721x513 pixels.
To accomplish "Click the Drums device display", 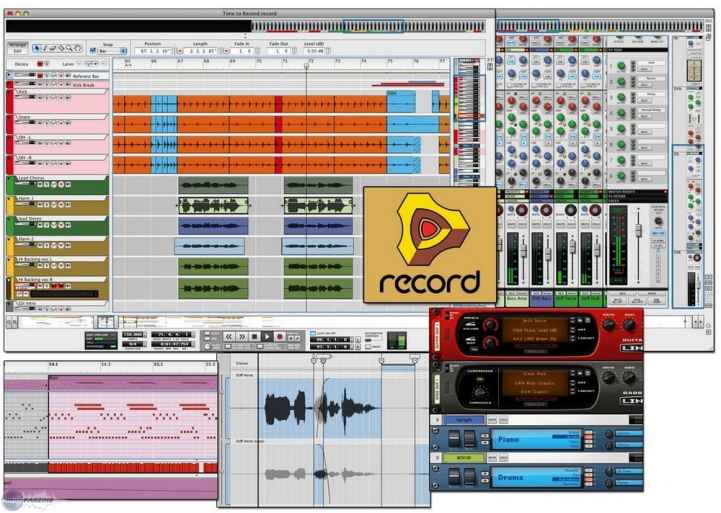I will pyautogui.click(x=533, y=477).
